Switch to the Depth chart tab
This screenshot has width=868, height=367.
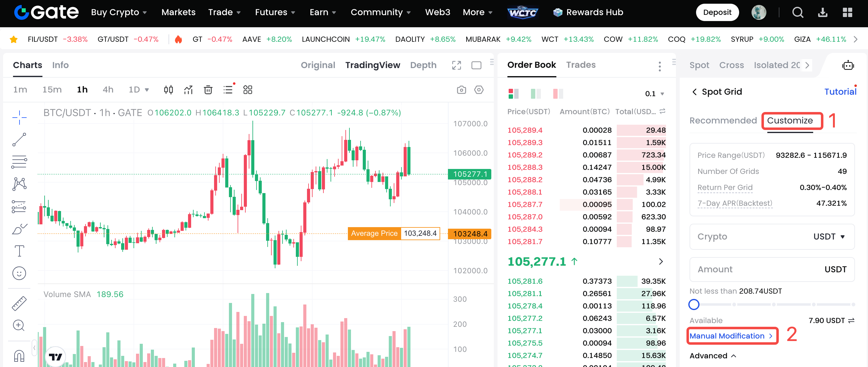(x=423, y=65)
